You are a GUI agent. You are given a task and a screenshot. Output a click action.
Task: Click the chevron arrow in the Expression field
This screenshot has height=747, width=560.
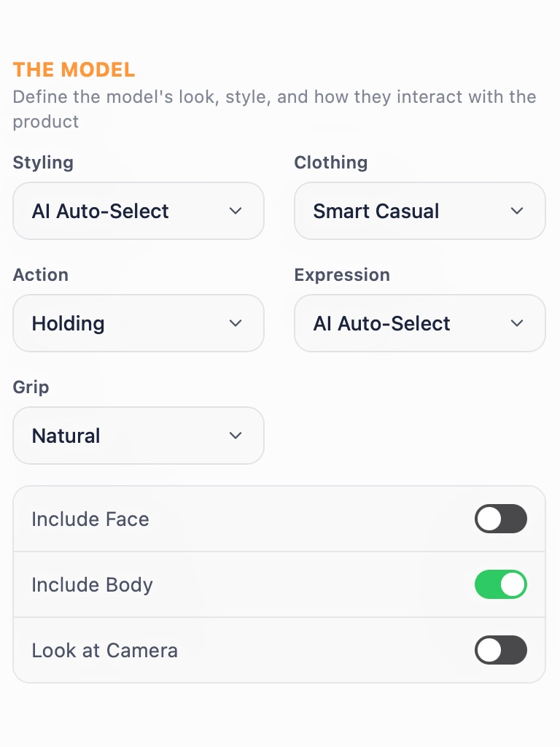click(516, 323)
